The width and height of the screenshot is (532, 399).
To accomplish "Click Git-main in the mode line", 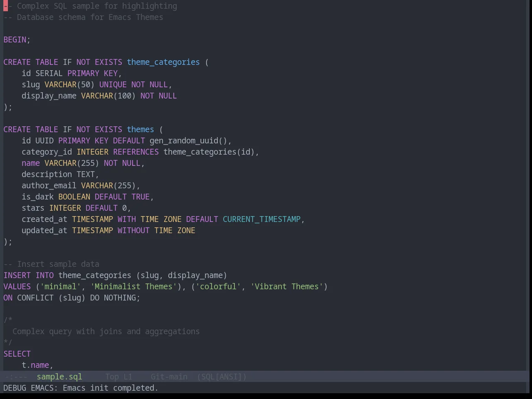I will coord(169,377).
